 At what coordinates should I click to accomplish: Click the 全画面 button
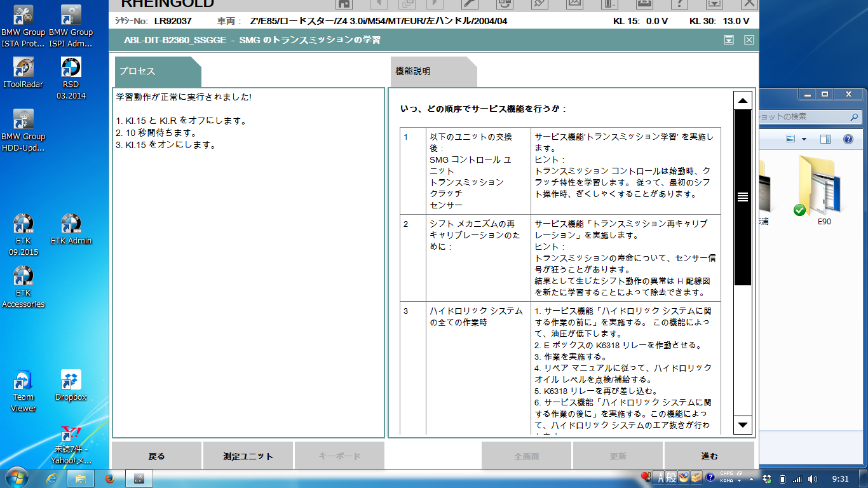coord(526,456)
